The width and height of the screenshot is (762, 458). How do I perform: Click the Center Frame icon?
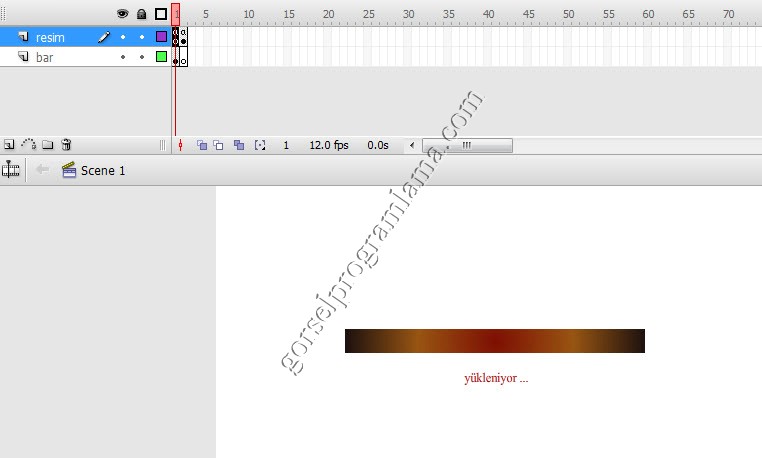tap(180, 145)
